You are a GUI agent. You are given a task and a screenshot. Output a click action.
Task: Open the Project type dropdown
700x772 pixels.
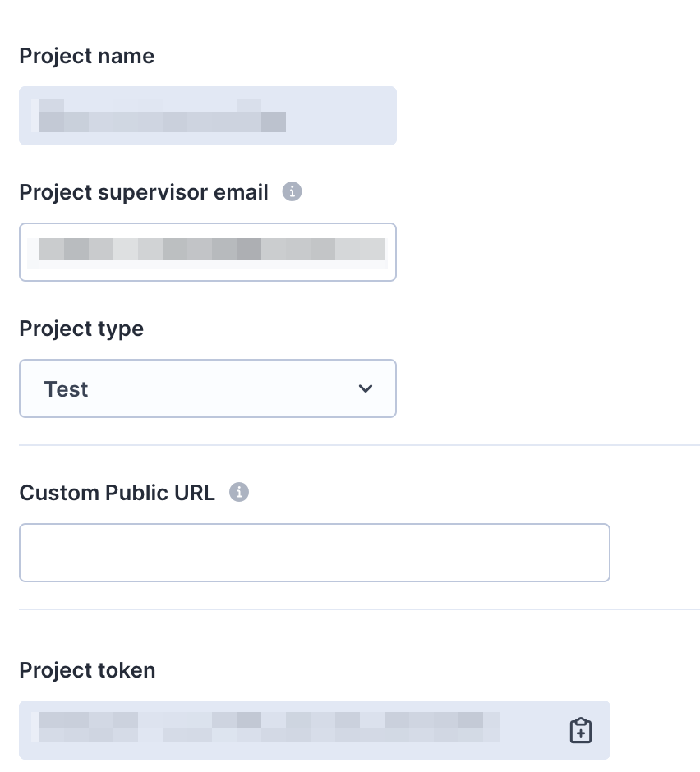pos(207,388)
